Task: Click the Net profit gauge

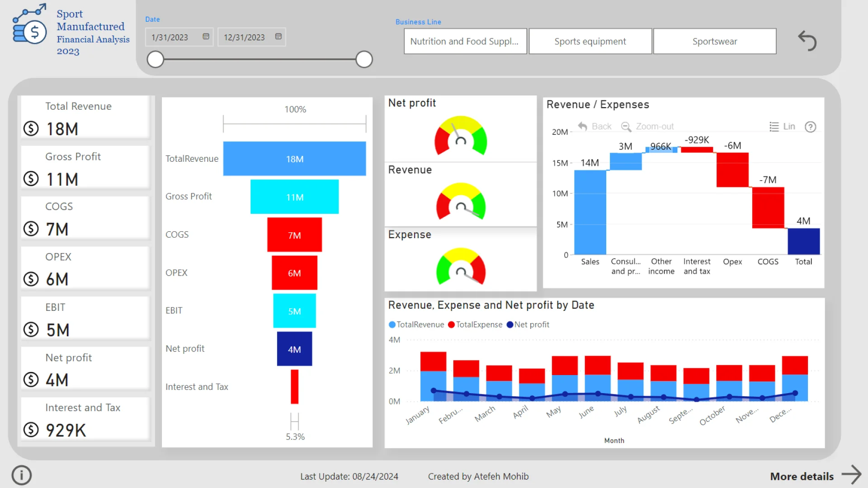Action: click(461, 136)
